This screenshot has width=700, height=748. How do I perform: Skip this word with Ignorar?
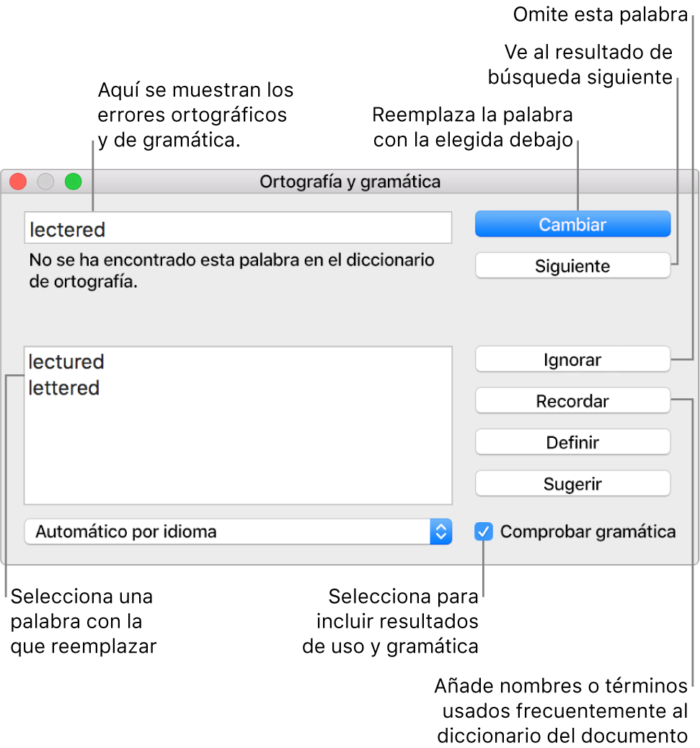click(x=572, y=360)
